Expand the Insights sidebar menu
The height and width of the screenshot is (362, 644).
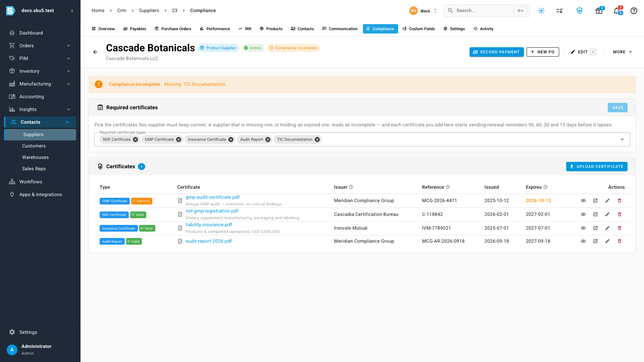click(x=68, y=109)
